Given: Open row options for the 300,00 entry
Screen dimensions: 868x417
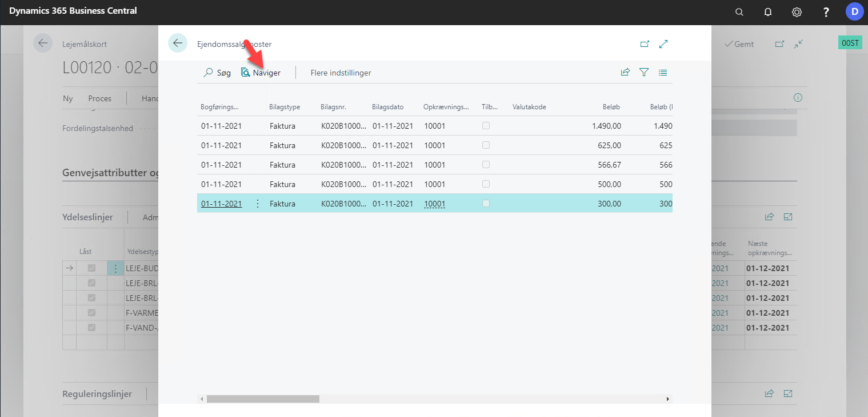Looking at the screenshot, I should pyautogui.click(x=257, y=204).
